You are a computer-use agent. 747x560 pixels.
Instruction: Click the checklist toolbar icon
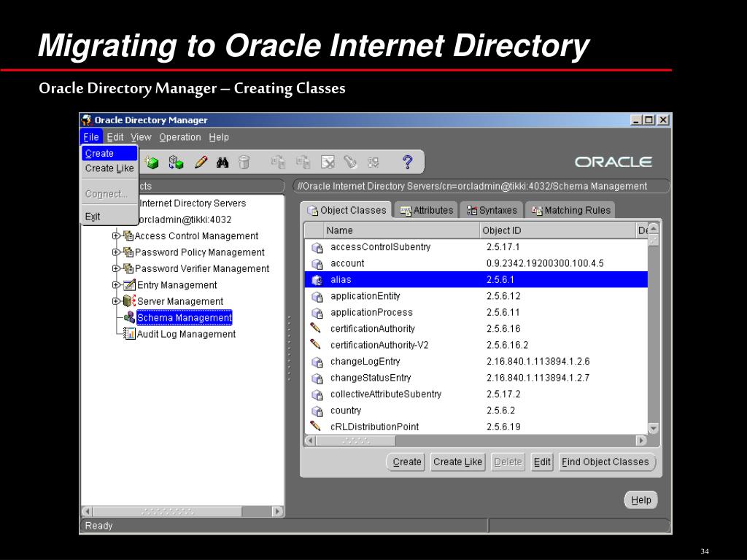pos(373,163)
